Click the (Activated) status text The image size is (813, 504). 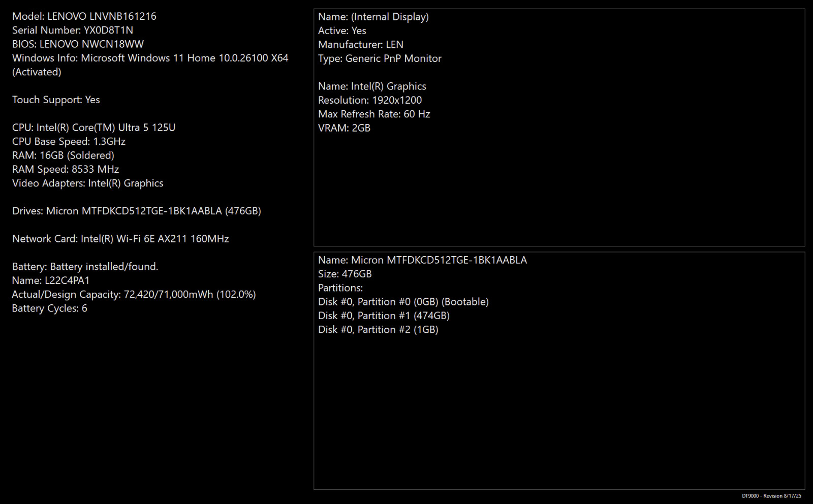pos(37,72)
